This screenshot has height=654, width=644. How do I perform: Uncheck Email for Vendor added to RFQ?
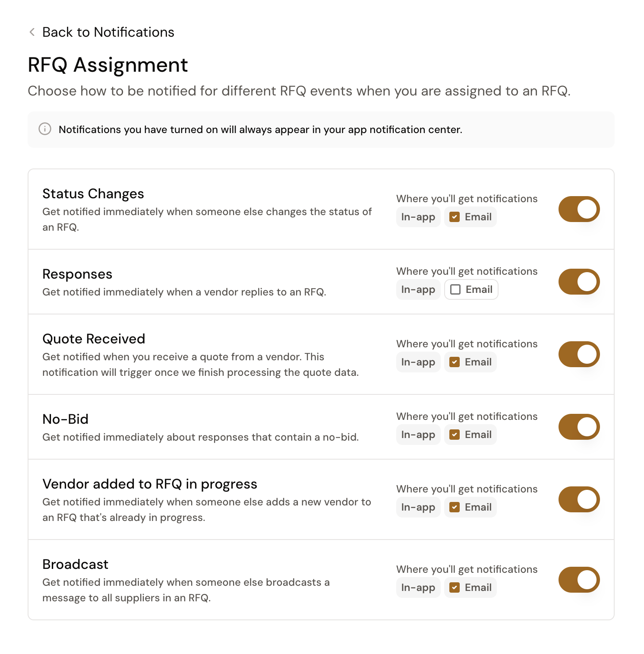pyautogui.click(x=455, y=507)
